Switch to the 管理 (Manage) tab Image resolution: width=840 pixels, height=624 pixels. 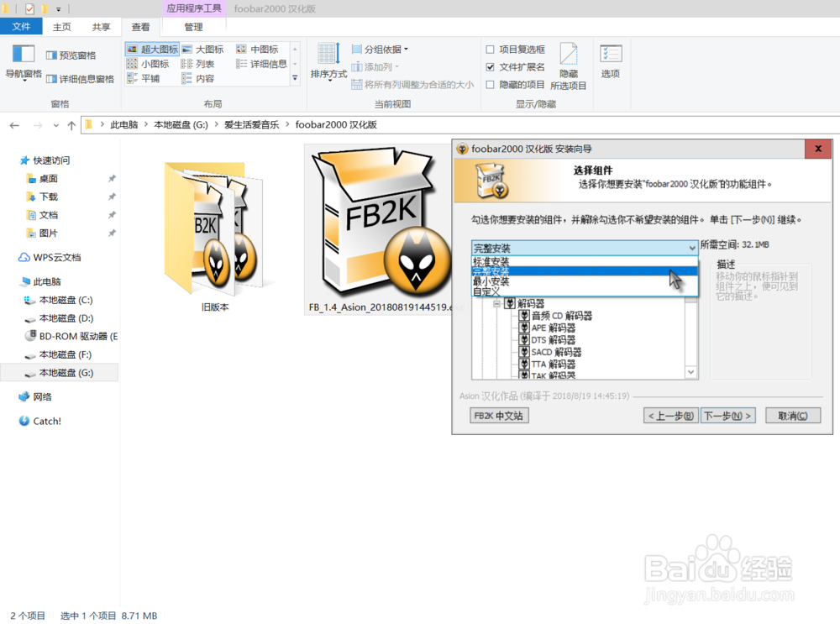193,28
